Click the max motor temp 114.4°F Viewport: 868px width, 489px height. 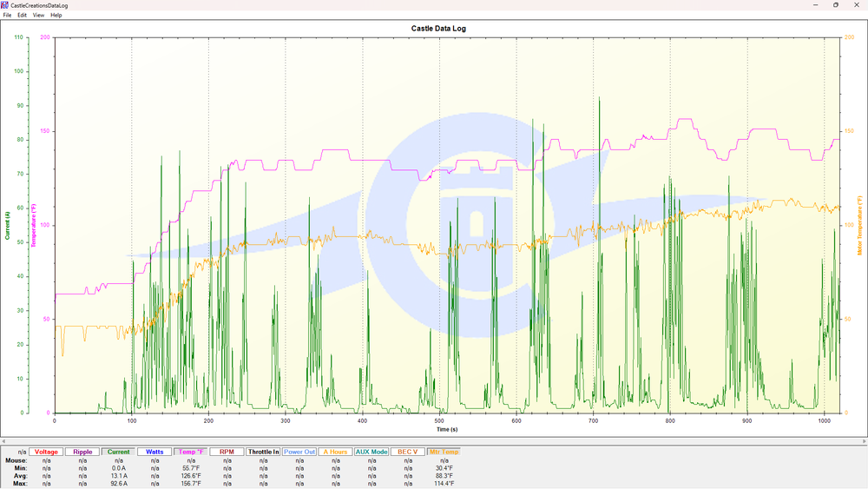[444, 484]
